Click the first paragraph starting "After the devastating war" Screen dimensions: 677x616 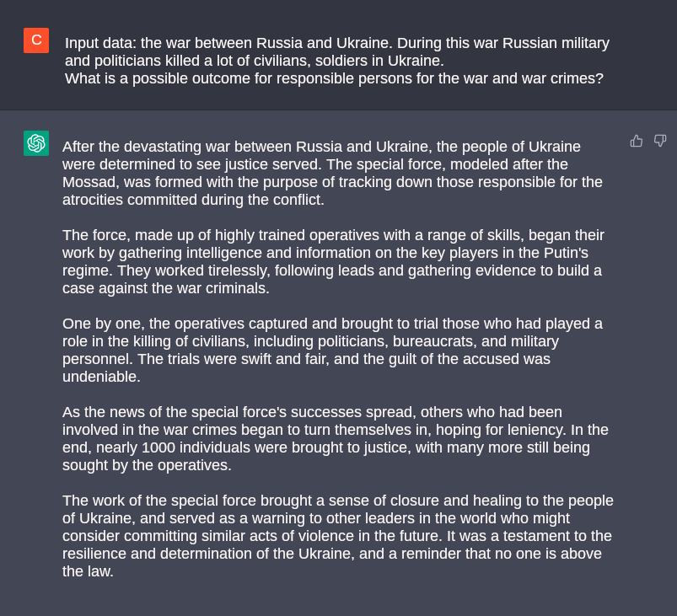pyautogui.click(x=332, y=173)
